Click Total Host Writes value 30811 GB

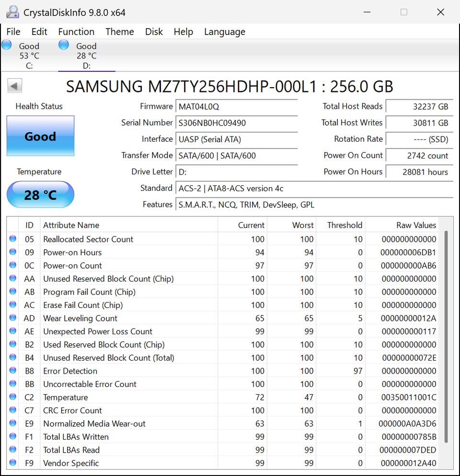pos(419,123)
